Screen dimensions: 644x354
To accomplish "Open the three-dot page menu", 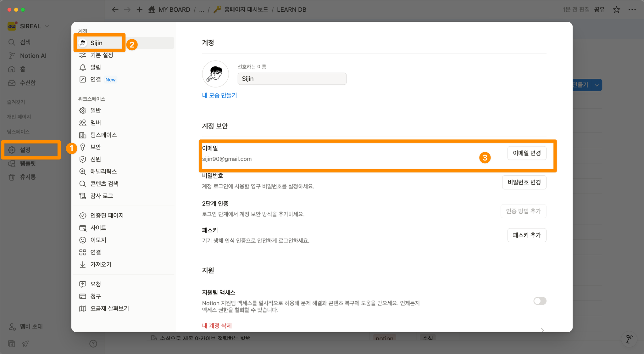I will click(632, 10).
